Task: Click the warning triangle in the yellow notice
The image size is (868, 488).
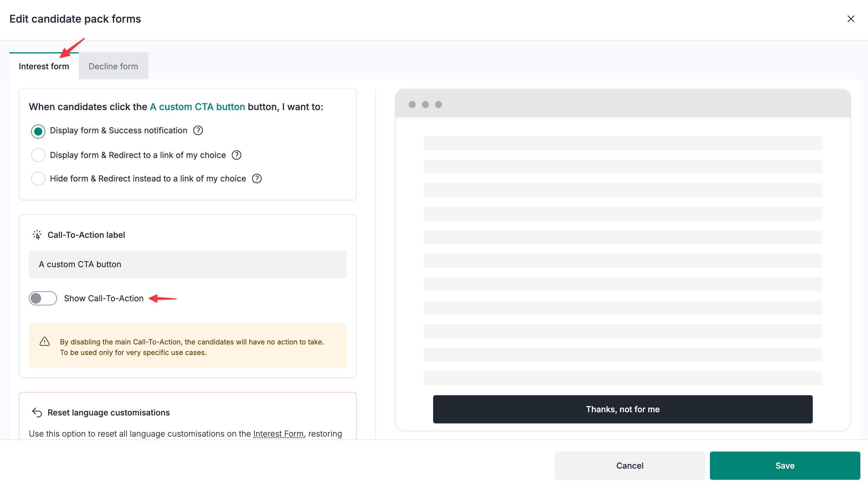Action: tap(45, 341)
